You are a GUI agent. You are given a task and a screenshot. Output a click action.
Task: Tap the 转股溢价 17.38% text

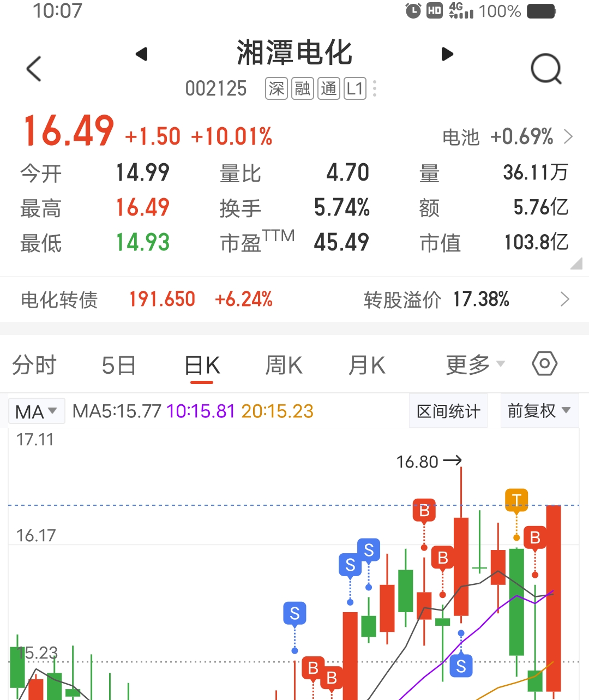coord(436,300)
